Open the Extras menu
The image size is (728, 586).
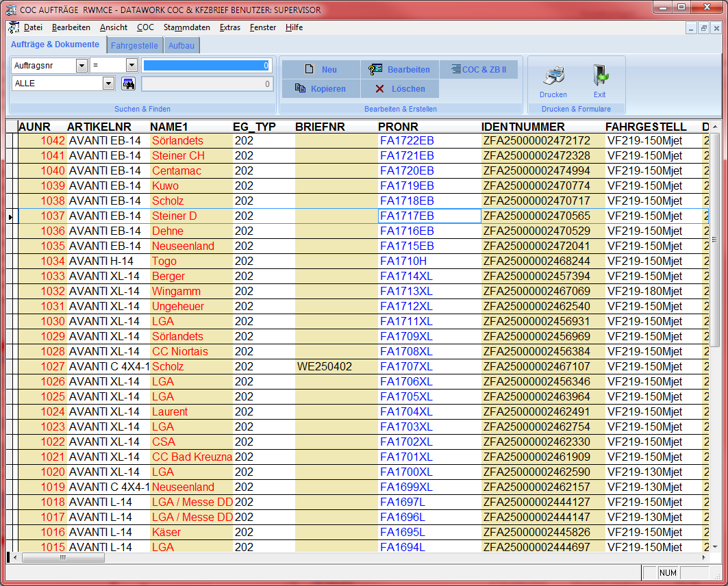(x=230, y=27)
